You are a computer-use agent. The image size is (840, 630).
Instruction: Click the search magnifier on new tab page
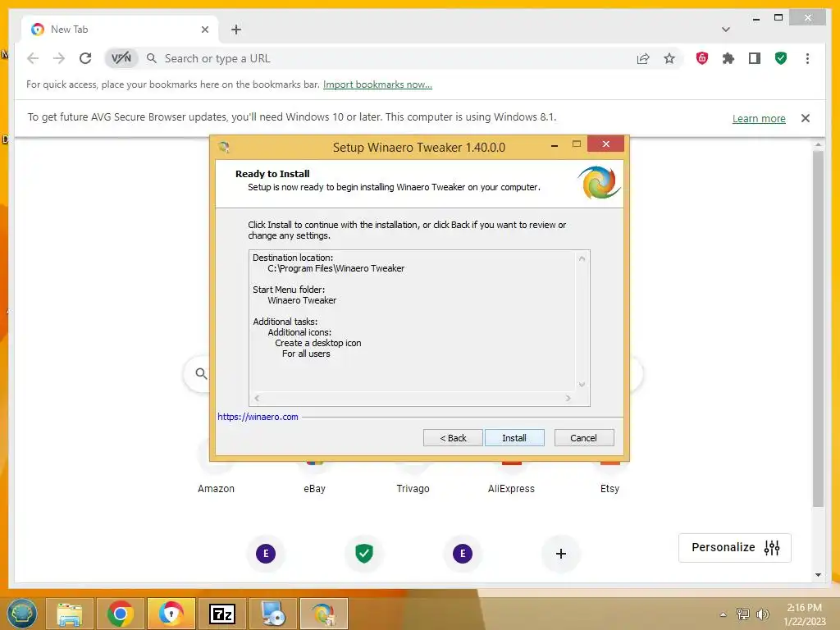[201, 373]
